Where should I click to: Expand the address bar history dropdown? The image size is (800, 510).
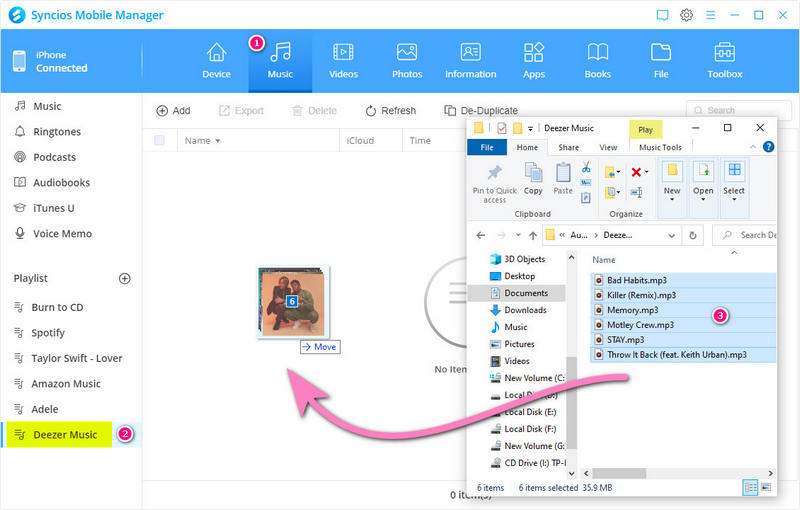pos(671,235)
